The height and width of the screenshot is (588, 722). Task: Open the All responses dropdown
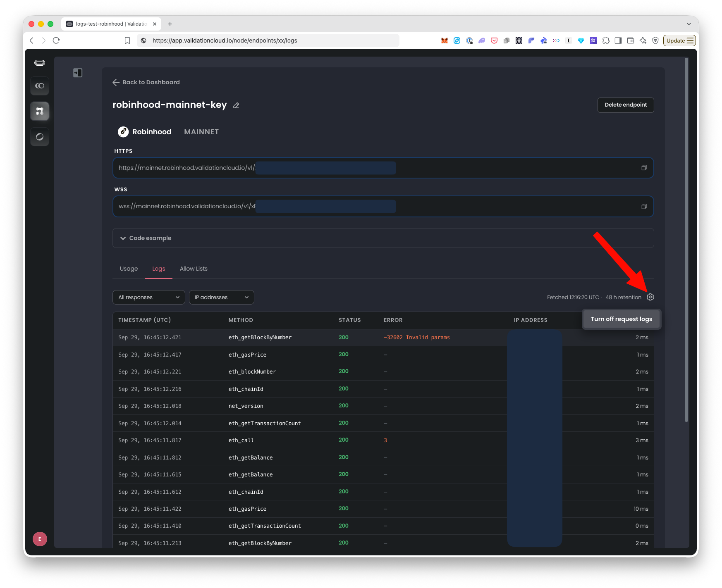point(148,298)
